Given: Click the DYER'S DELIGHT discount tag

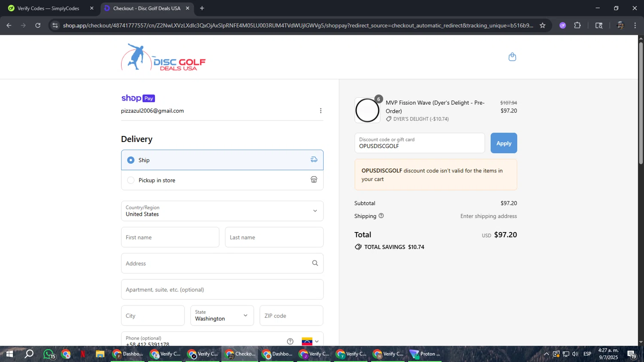Looking at the screenshot, I should click(417, 119).
